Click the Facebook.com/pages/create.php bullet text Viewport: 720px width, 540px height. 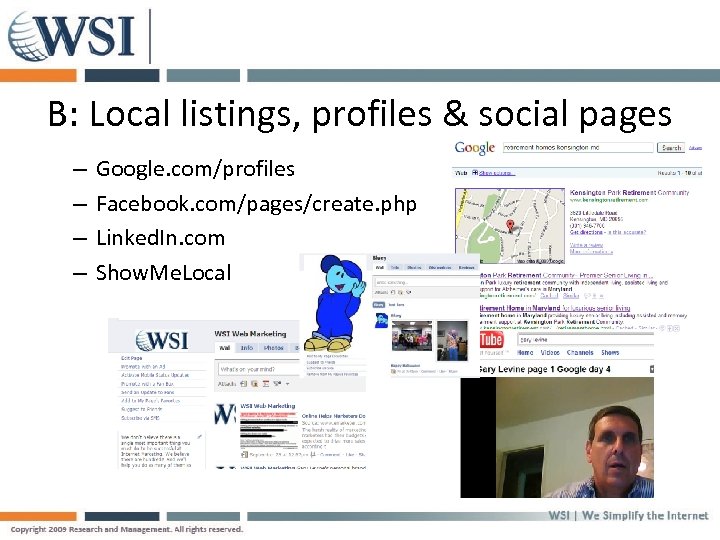[x=256, y=203]
